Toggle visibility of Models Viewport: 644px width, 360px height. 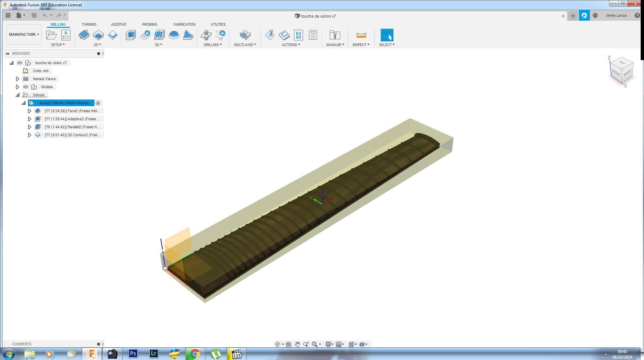coord(26,87)
